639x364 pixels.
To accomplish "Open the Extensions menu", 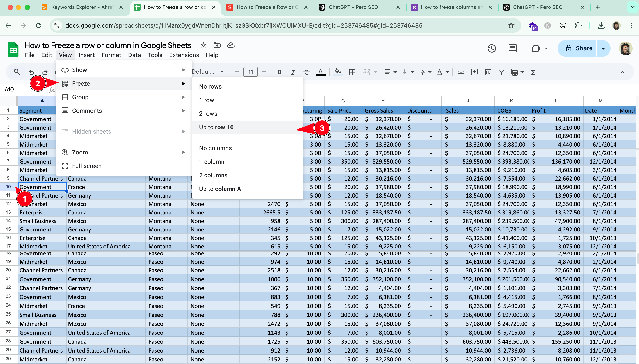I will 184,55.
